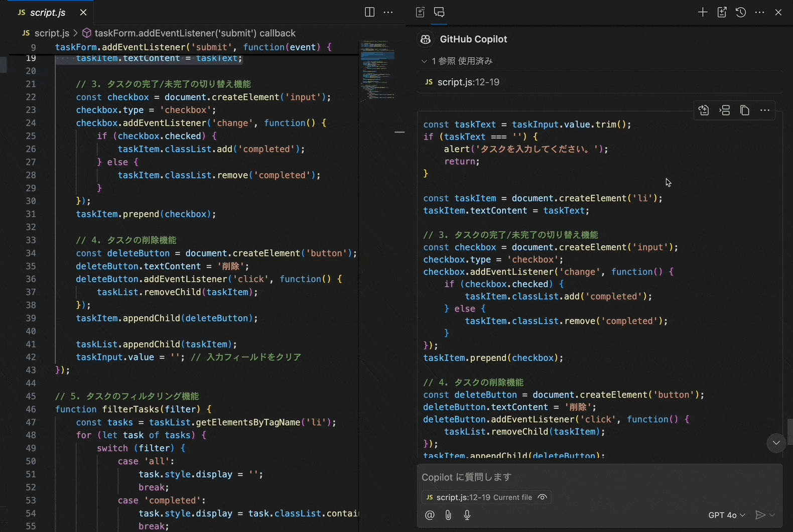Click const taskItem line in the chat code
This screenshot has height=532, width=793.
(x=543, y=198)
